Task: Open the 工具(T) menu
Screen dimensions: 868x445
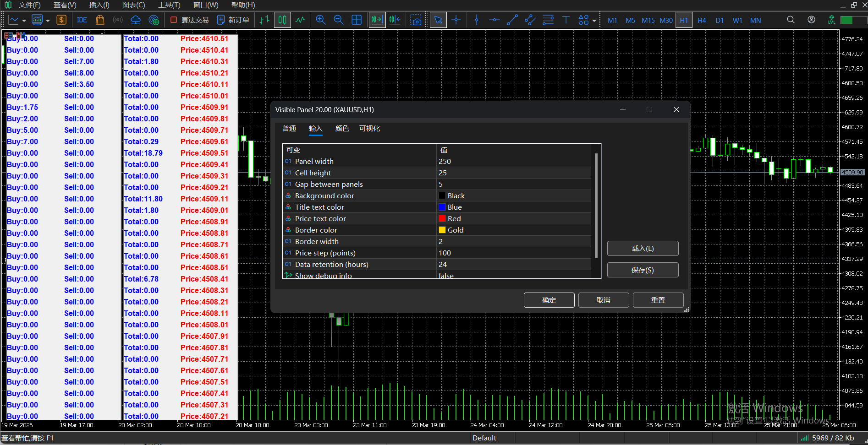Action: pos(169,5)
